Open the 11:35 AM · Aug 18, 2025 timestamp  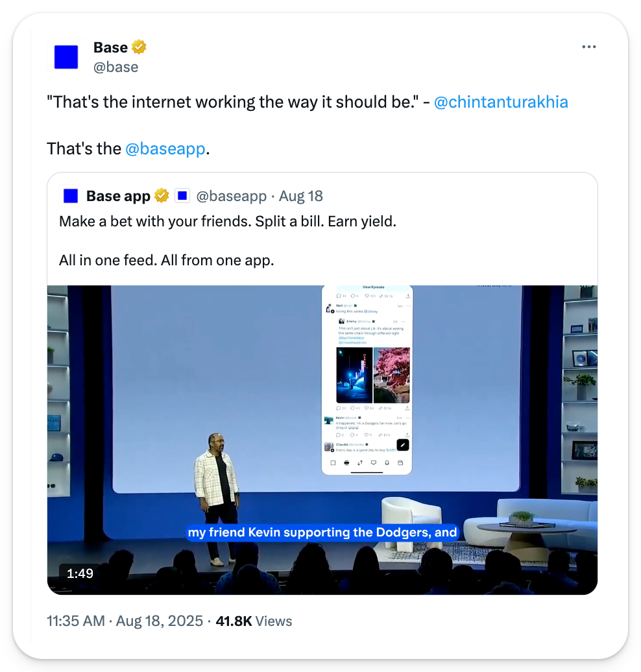pos(125,621)
